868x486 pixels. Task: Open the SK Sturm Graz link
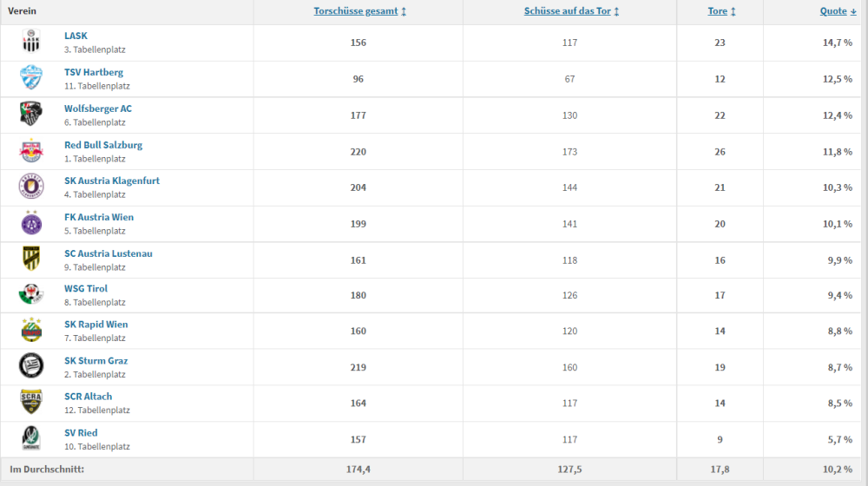(95, 360)
